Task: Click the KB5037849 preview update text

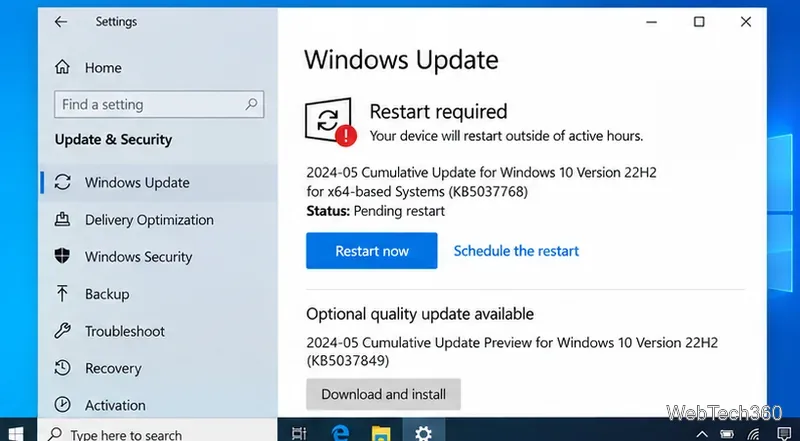Action: point(512,351)
